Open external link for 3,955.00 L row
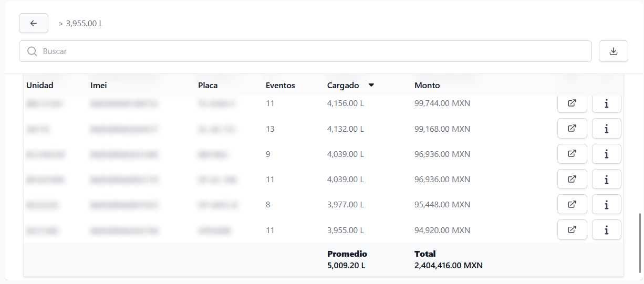This screenshot has height=284, width=644. (x=572, y=229)
